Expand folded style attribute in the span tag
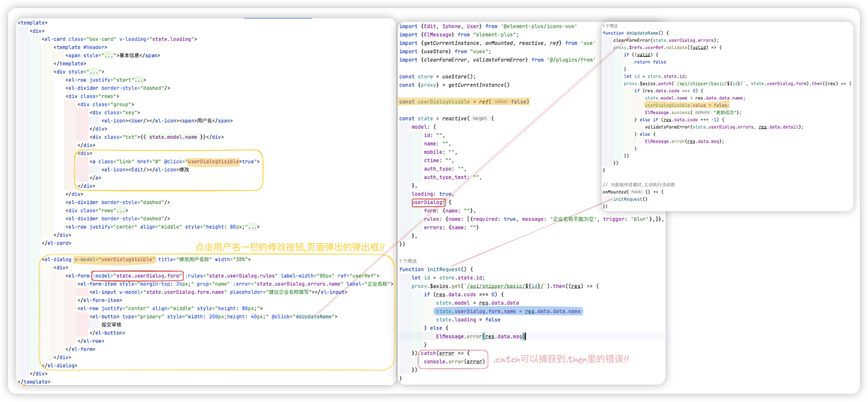Viewport: 868px width, 402px height. click(108, 55)
